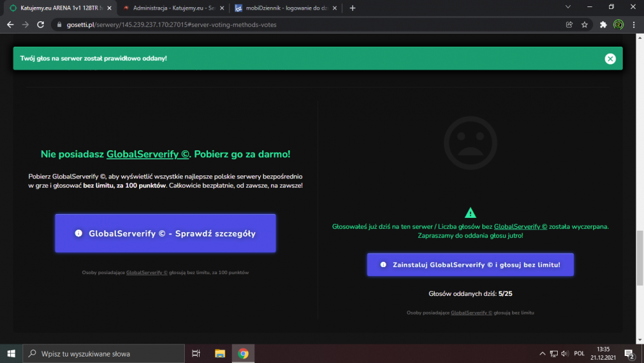Bookmark this page with star
Image resolution: width=644 pixels, height=363 pixels.
[585, 25]
